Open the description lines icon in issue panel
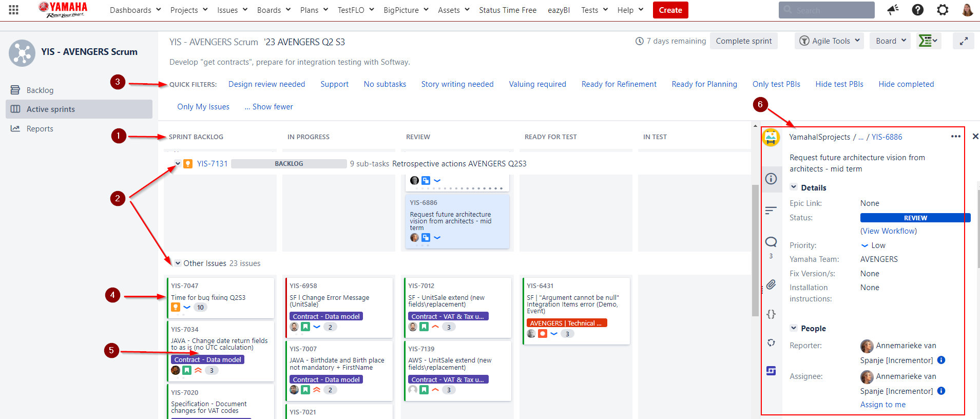The height and width of the screenshot is (419, 980). point(771,210)
